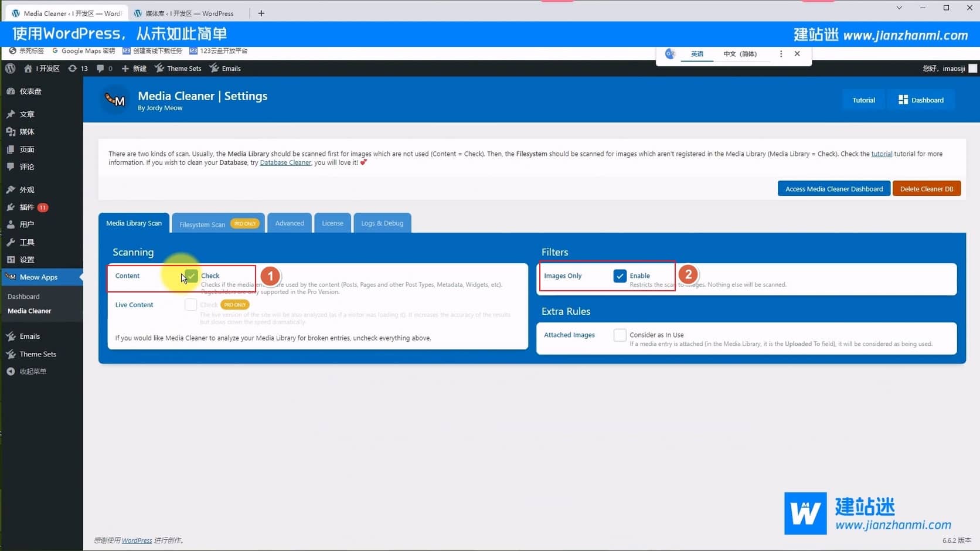Open a new browser tab
The image size is (980, 551).
[x=261, y=13]
